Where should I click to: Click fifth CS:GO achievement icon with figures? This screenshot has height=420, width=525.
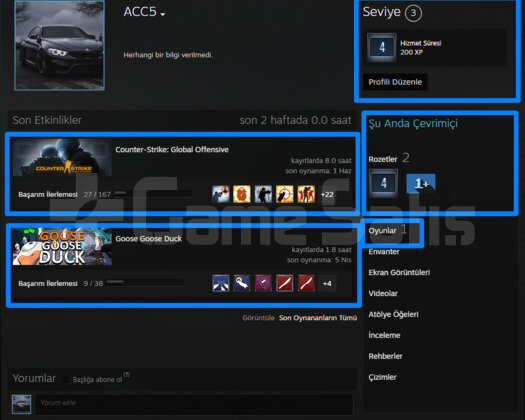[306, 194]
